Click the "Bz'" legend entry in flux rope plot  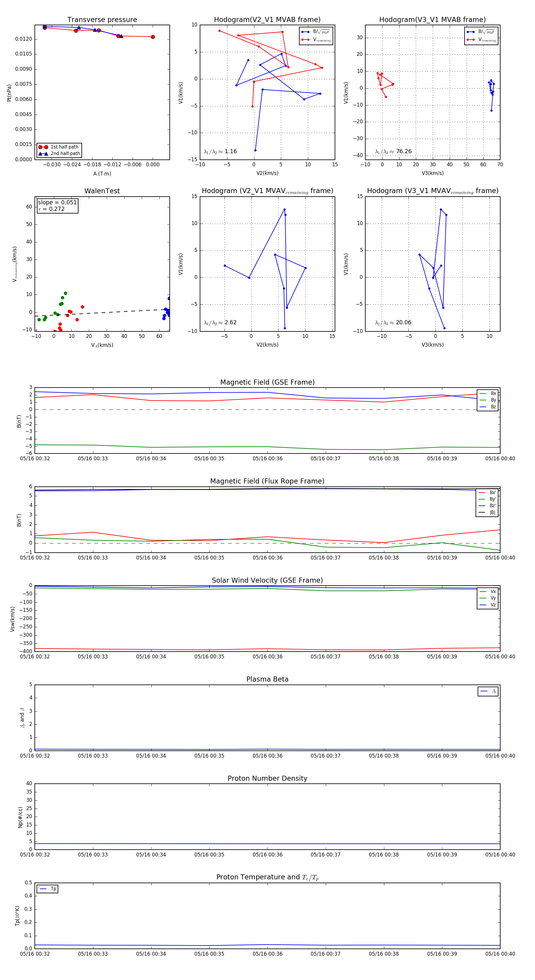pos(487,506)
